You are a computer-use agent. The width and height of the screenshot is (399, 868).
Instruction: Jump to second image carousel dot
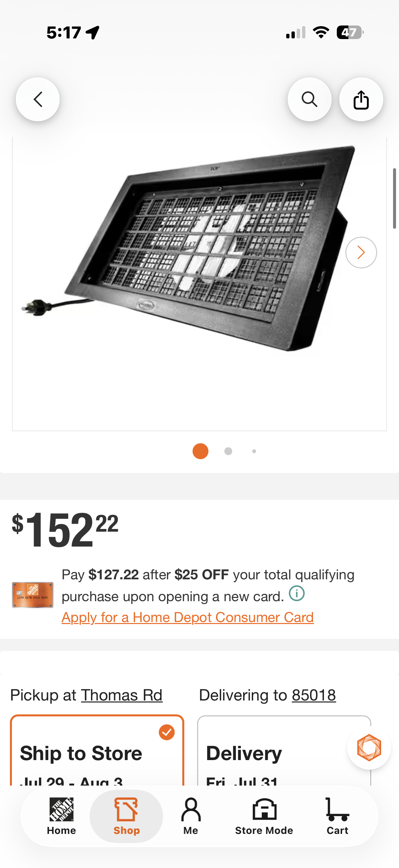click(228, 451)
